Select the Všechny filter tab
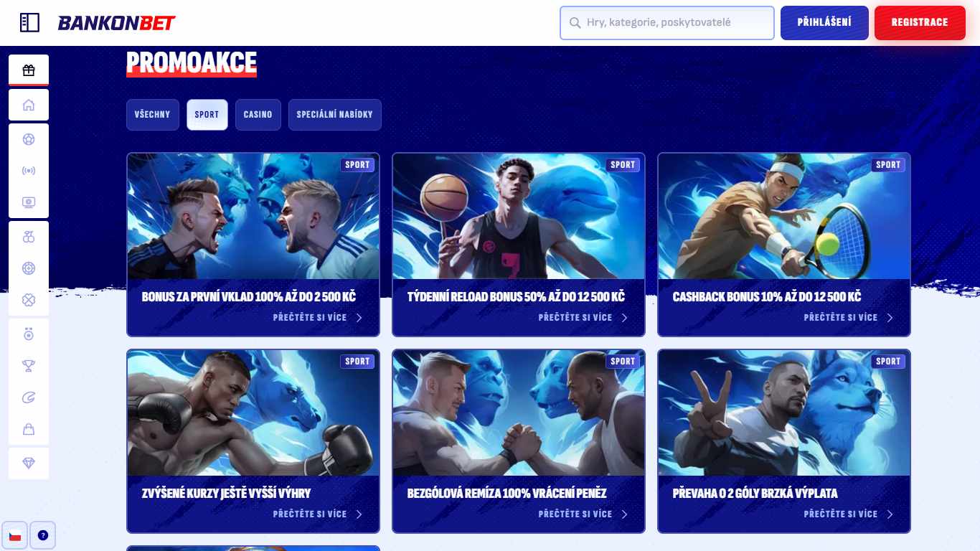 click(x=153, y=115)
